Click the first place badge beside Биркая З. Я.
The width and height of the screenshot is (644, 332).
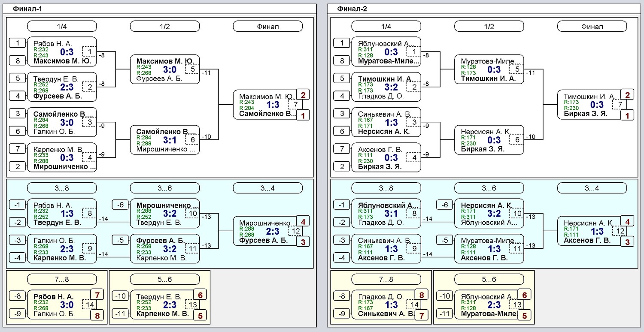627,115
